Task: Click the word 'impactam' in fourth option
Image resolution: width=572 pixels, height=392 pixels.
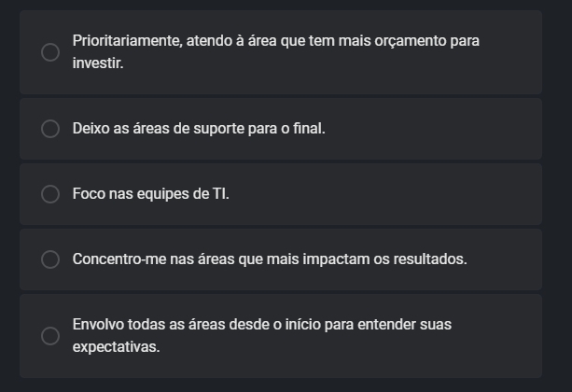Action: [x=336, y=259]
